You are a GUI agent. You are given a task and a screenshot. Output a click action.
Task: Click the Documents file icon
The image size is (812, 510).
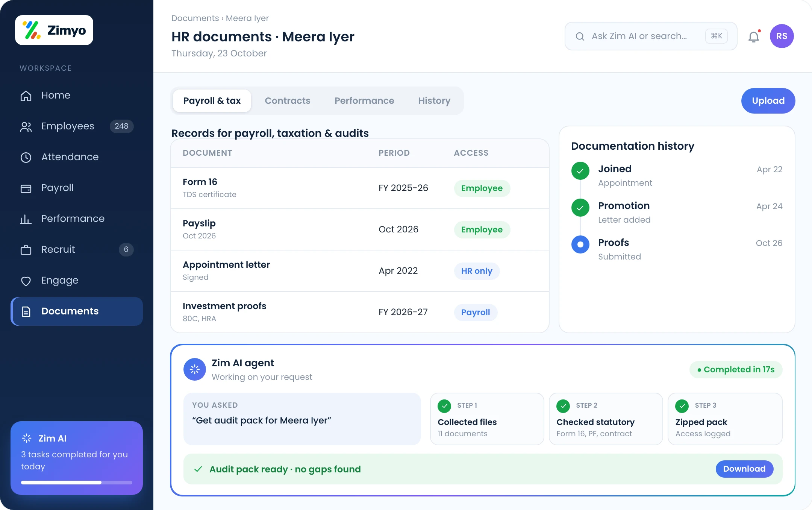click(26, 311)
